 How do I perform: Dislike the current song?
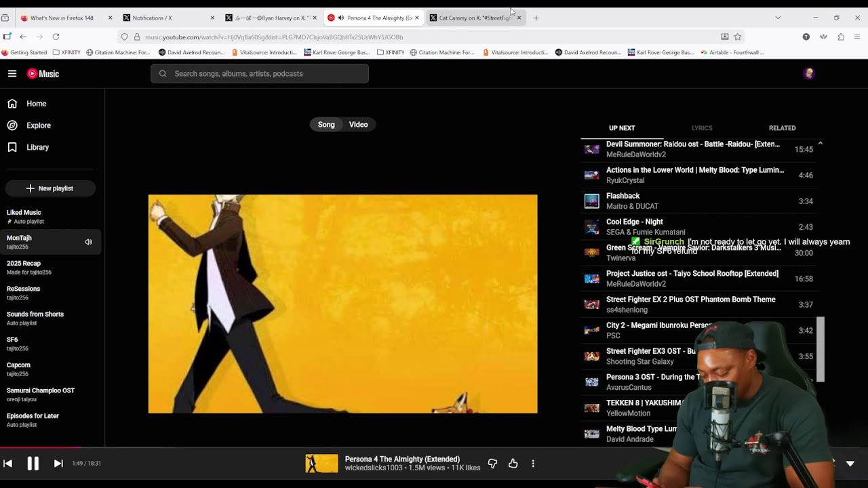point(492,464)
